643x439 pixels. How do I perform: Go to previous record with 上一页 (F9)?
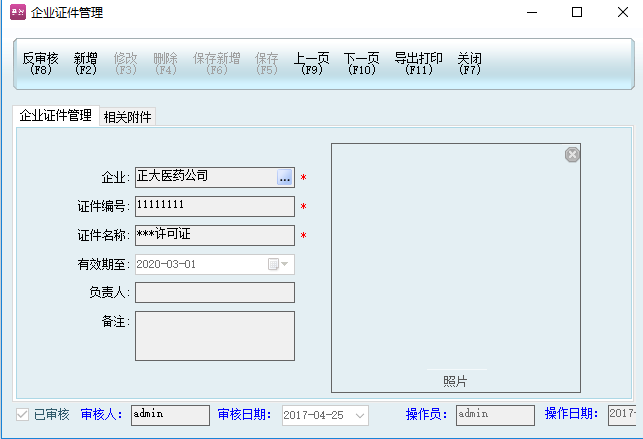(x=312, y=64)
